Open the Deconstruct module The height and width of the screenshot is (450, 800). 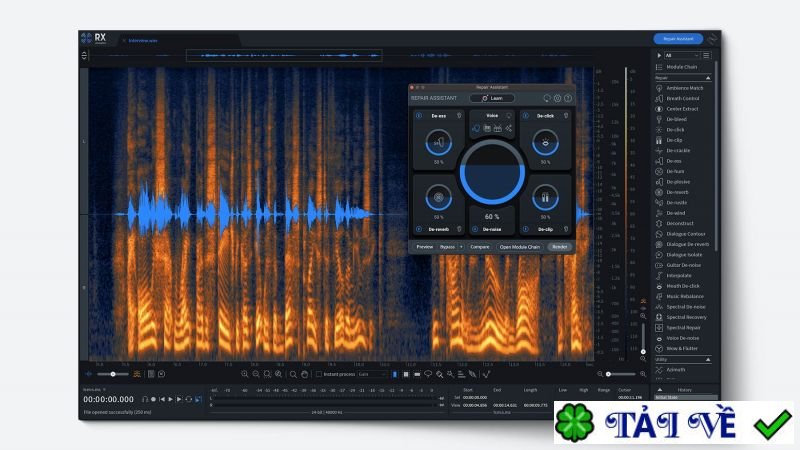point(674,223)
